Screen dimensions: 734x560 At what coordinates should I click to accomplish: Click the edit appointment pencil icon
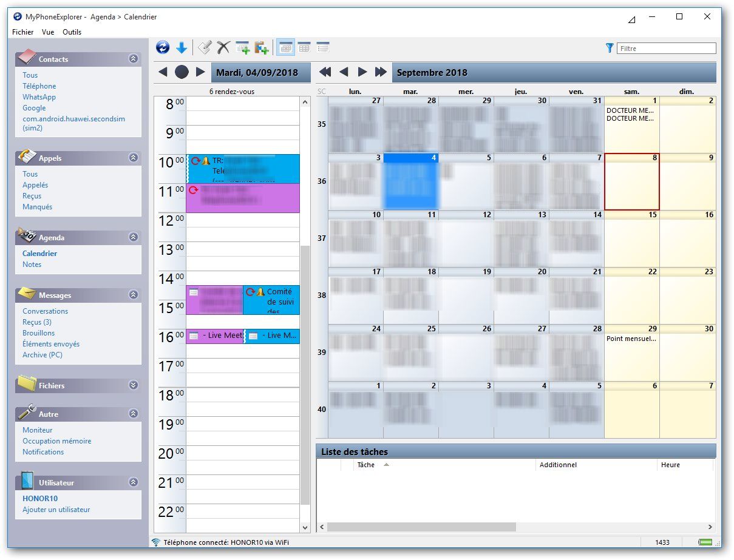(205, 47)
